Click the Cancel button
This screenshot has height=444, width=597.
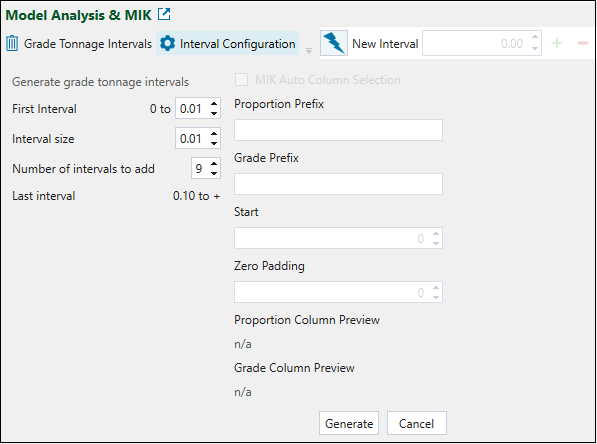[x=417, y=423]
